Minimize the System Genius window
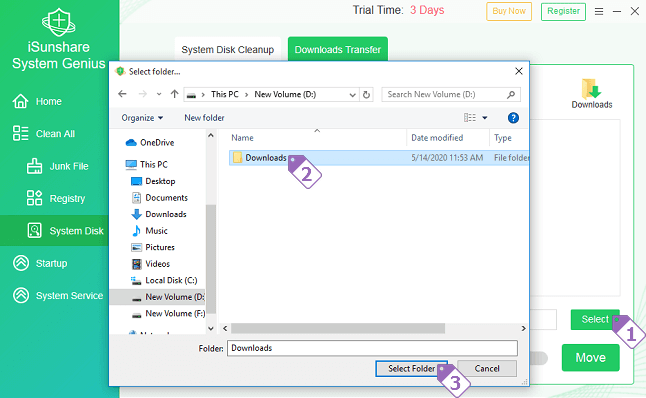The image size is (646, 398). [617, 12]
